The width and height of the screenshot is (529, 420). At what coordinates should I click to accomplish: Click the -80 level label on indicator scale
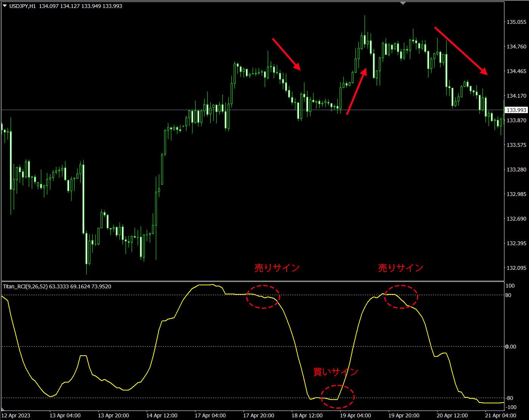510,398
